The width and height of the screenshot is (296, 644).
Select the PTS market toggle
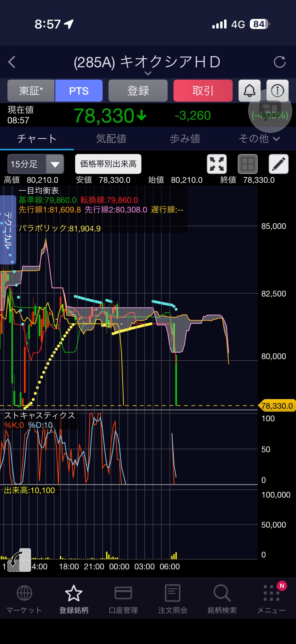79,91
